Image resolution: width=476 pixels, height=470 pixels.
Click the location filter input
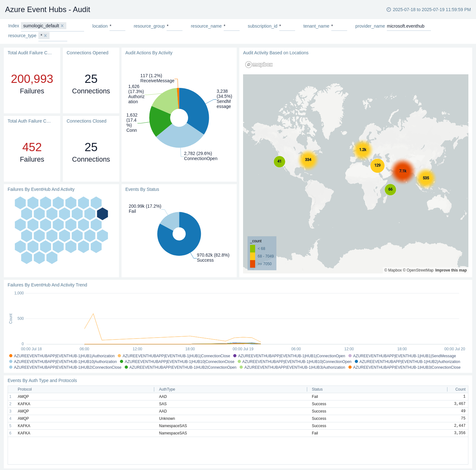(117, 26)
